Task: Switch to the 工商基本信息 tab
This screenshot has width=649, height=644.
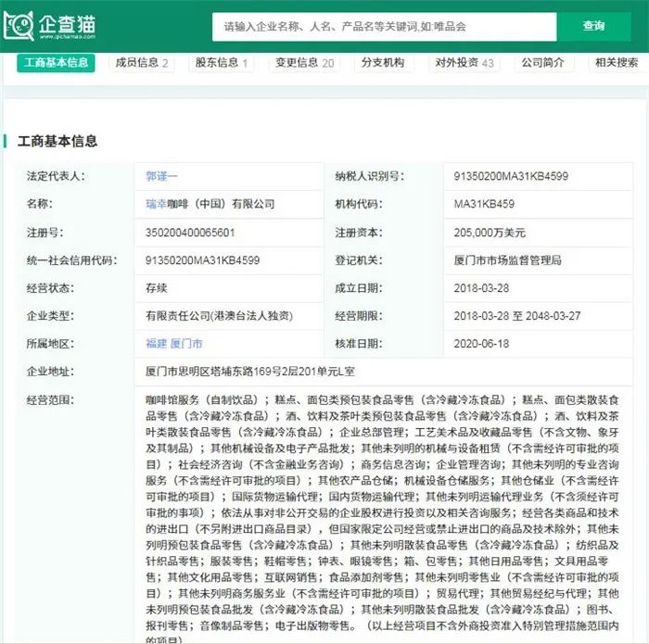Action: pos(56,63)
